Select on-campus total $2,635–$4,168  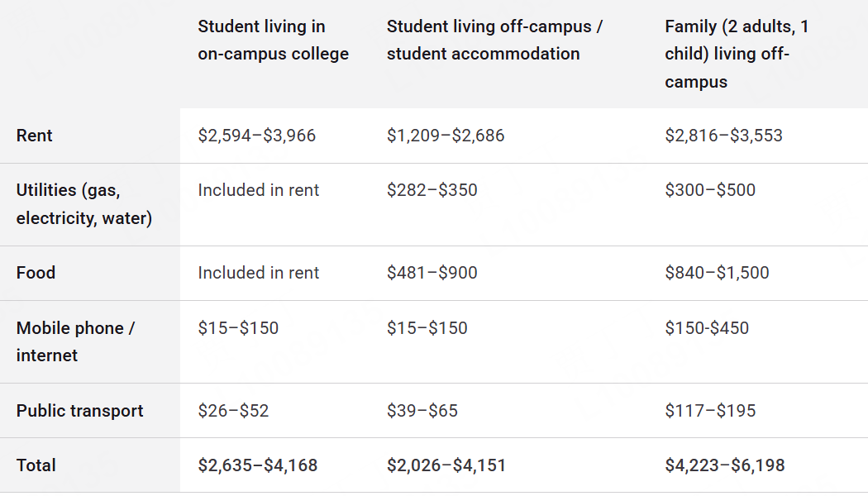[257, 465]
